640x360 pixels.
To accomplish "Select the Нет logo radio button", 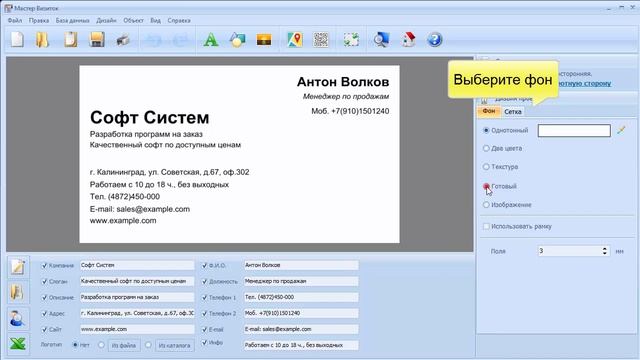I will [75, 345].
